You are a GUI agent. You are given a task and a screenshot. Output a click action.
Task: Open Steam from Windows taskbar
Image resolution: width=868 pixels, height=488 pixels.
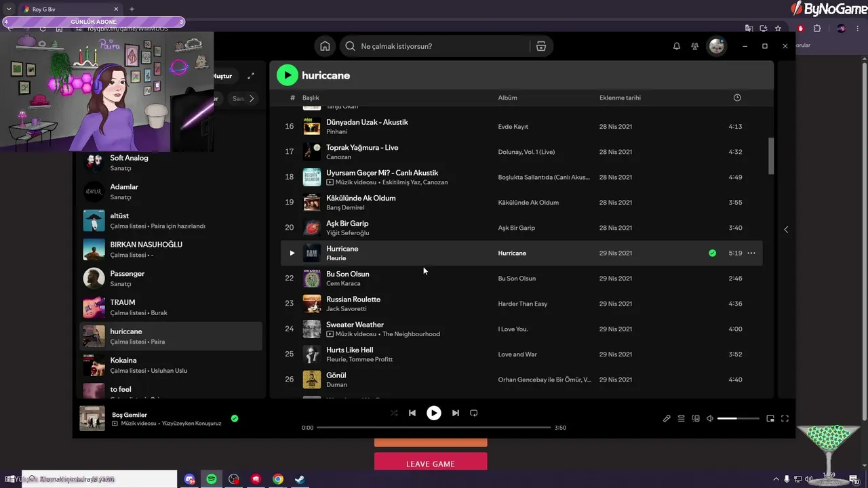(299, 479)
